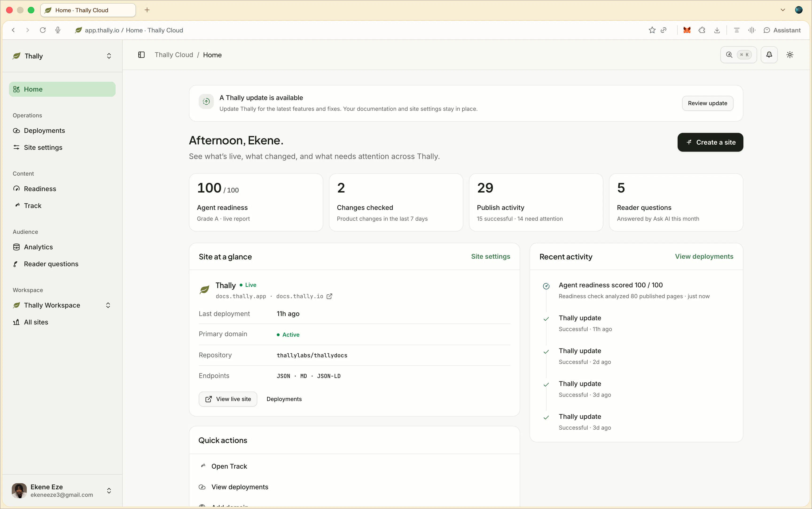Click the microphone icon in the address bar
The height and width of the screenshot is (509, 812).
coord(58,30)
